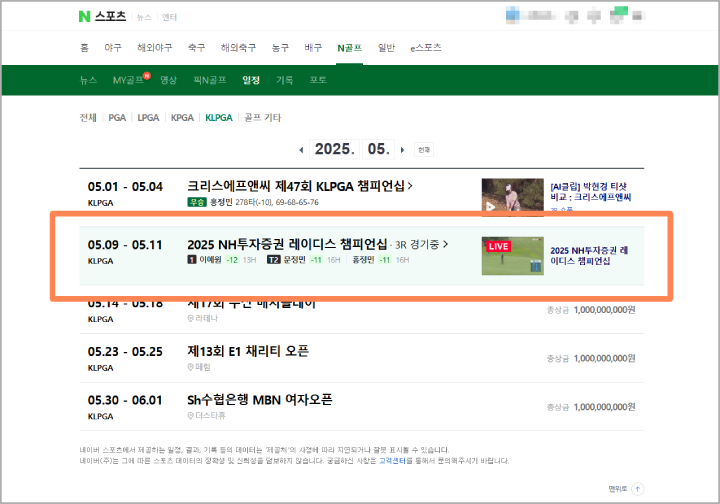
Task: Click leader 이예원 -12 score entry
Action: coord(222,260)
